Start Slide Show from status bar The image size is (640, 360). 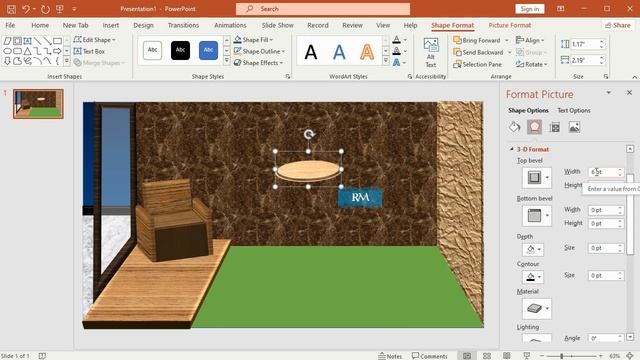point(527,356)
